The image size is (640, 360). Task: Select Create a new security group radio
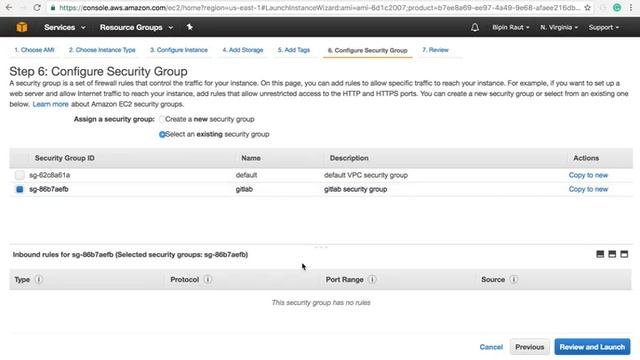click(x=162, y=119)
